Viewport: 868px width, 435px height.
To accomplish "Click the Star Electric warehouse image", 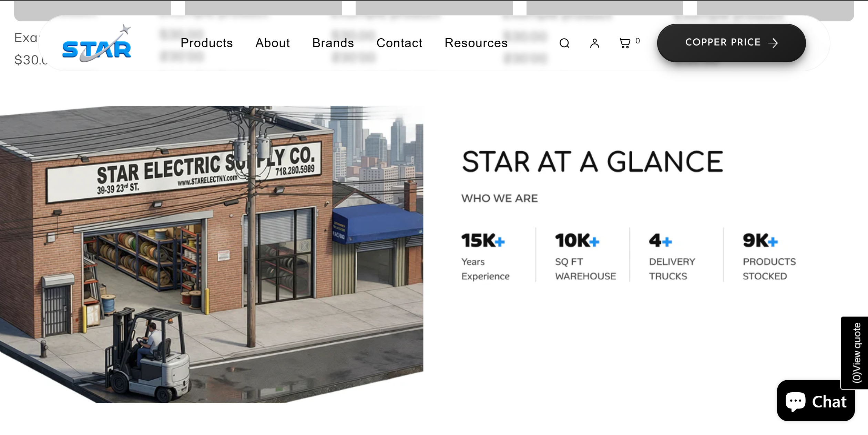I will (x=212, y=254).
